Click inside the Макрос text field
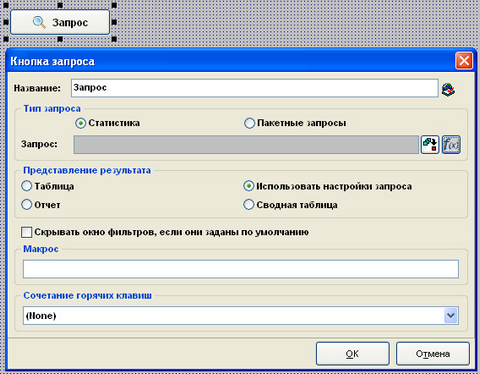 [241, 269]
